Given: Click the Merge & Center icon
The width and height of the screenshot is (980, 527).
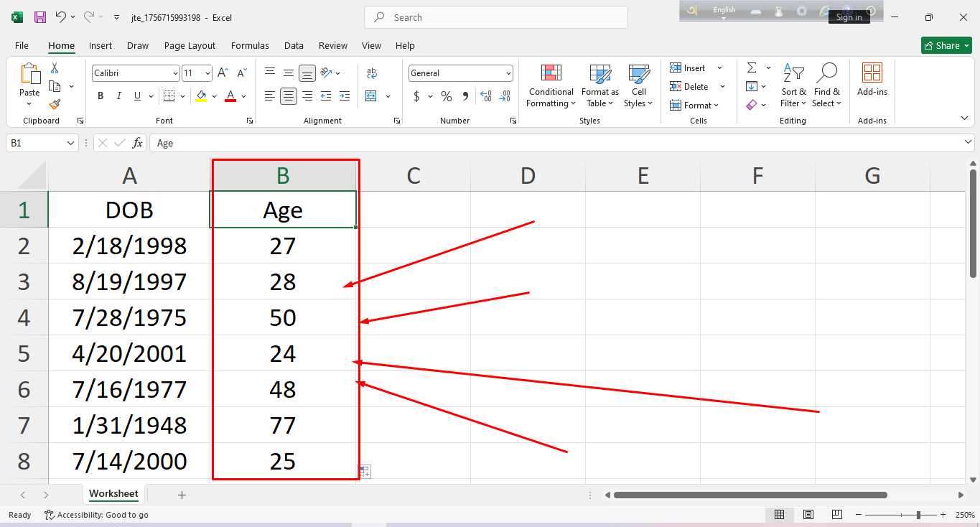Looking at the screenshot, I should coord(371,96).
